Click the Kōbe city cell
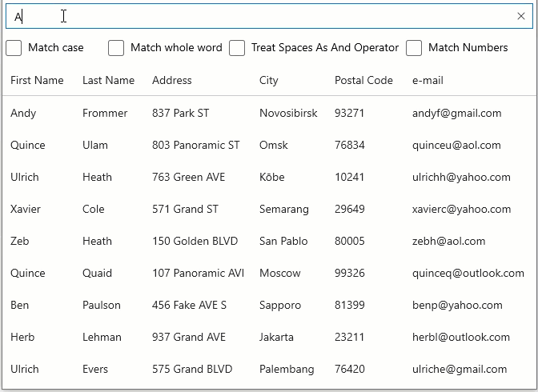538x392 pixels. 272,177
